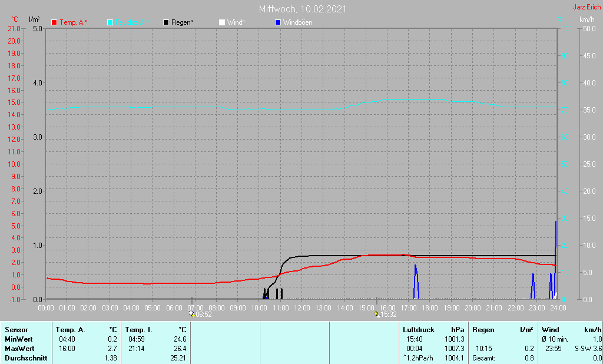
Task: Click the cyan Feuchte A. legend swatch
Action: (x=110, y=23)
